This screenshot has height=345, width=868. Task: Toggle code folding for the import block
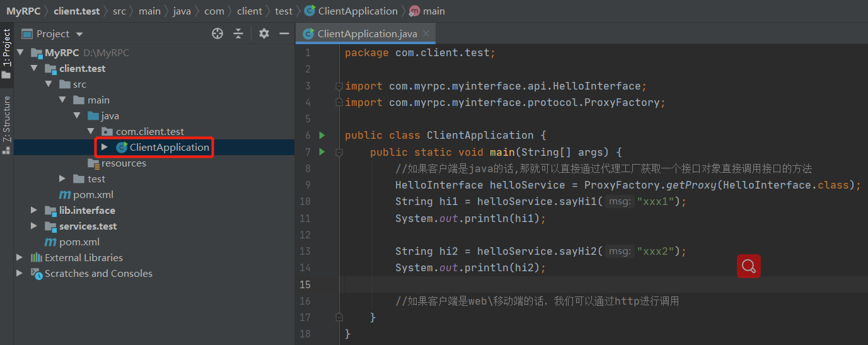[339, 86]
